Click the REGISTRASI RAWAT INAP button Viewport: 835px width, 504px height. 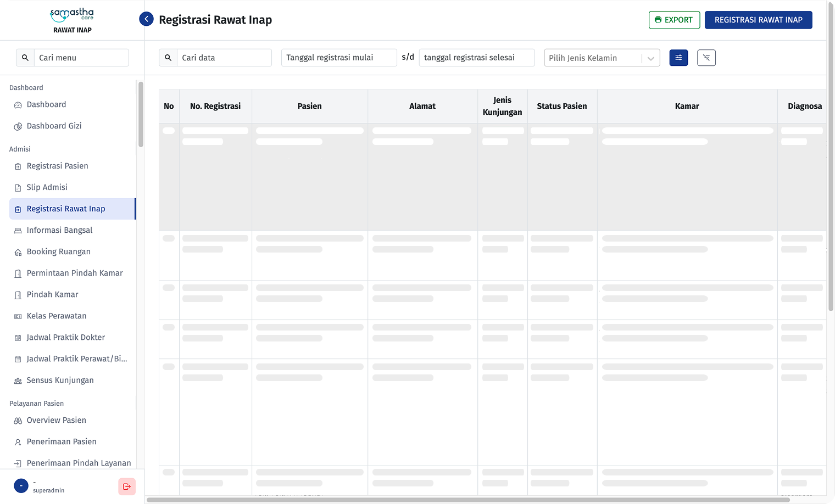point(758,20)
